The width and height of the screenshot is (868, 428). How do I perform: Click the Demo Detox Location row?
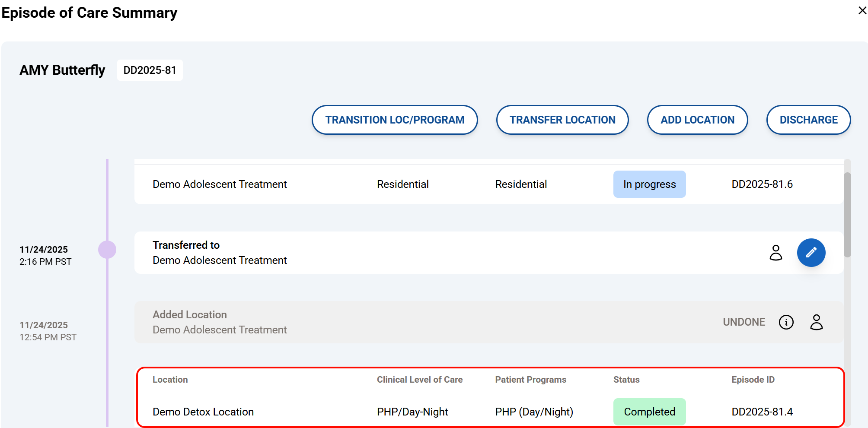pyautogui.click(x=203, y=412)
